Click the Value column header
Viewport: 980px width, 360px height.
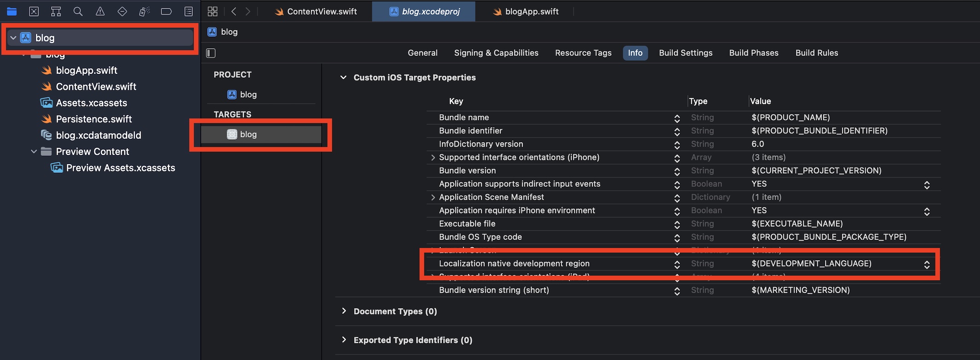pos(760,101)
